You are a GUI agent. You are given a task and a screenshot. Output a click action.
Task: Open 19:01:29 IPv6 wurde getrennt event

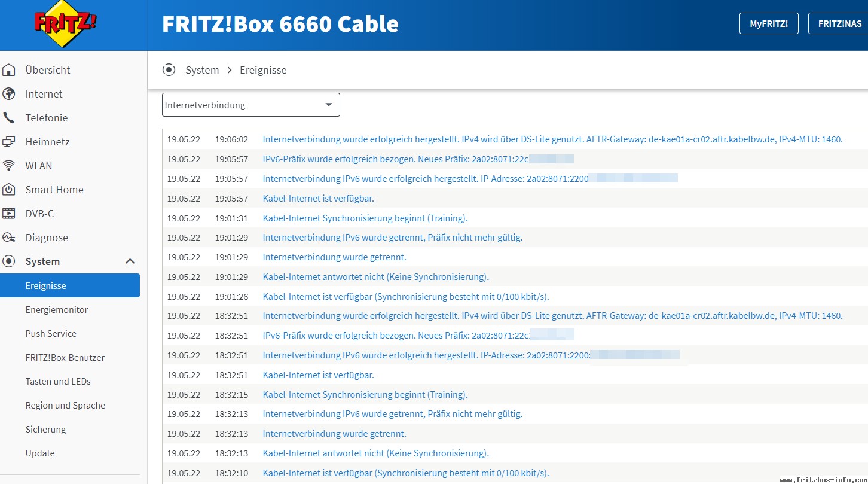(393, 238)
